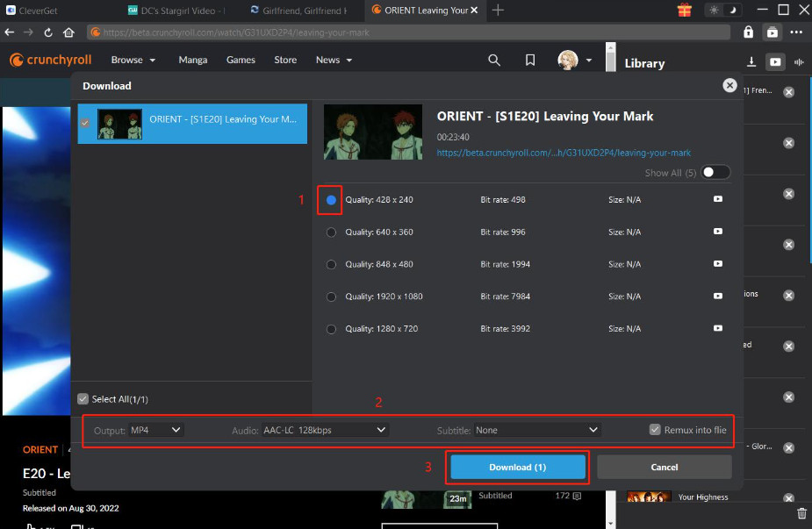The height and width of the screenshot is (529, 812).
Task: Uncheck the Remux into file checkbox
Action: pos(655,430)
